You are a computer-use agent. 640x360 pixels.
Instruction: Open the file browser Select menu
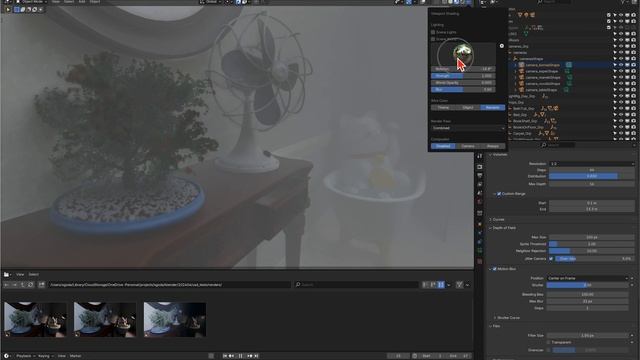(33, 274)
